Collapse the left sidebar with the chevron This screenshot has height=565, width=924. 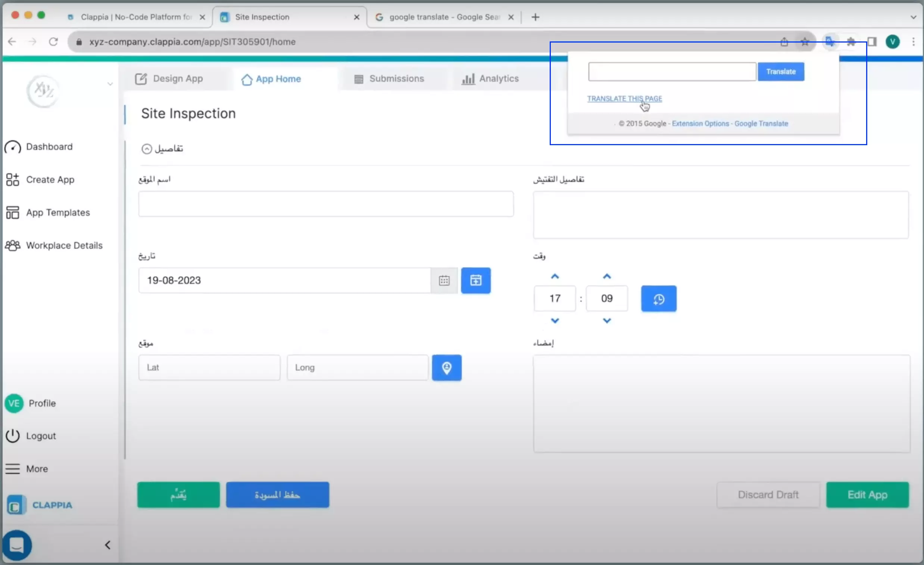pos(107,544)
